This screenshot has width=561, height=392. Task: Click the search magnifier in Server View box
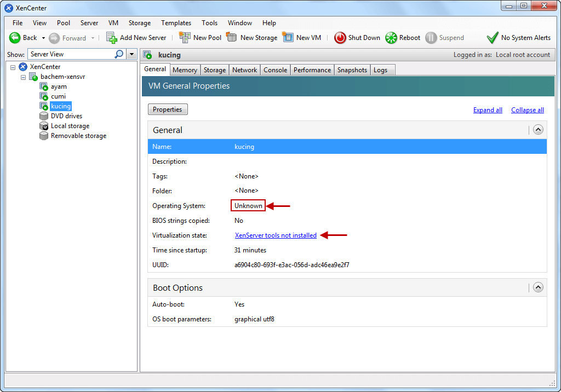[119, 54]
